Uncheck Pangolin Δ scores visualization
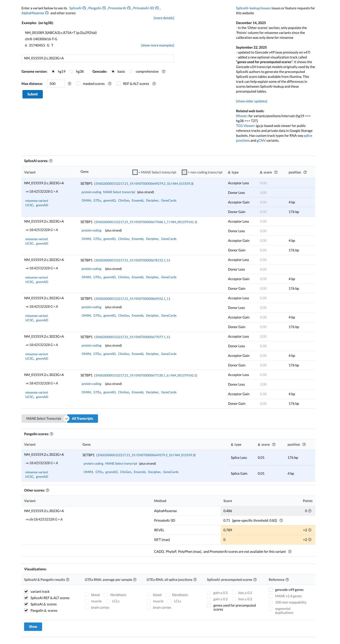 [x=26, y=611]
